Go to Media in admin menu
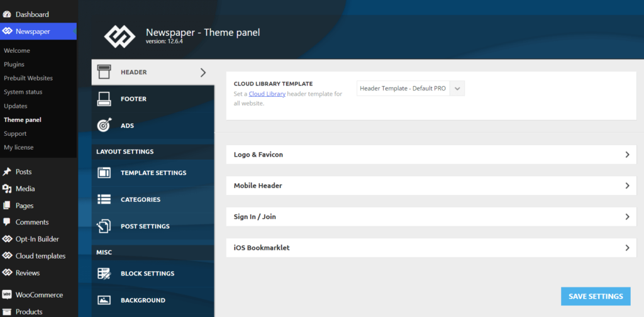This screenshot has height=317, width=644. 38,189
